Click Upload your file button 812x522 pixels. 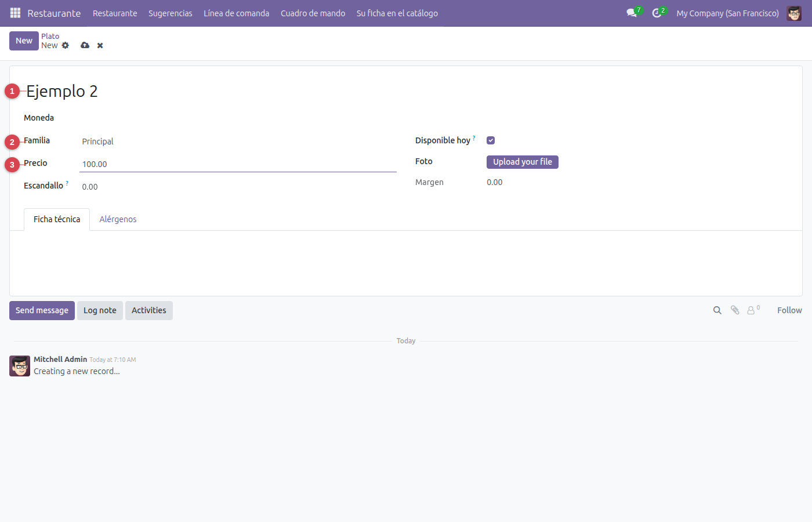523,162
